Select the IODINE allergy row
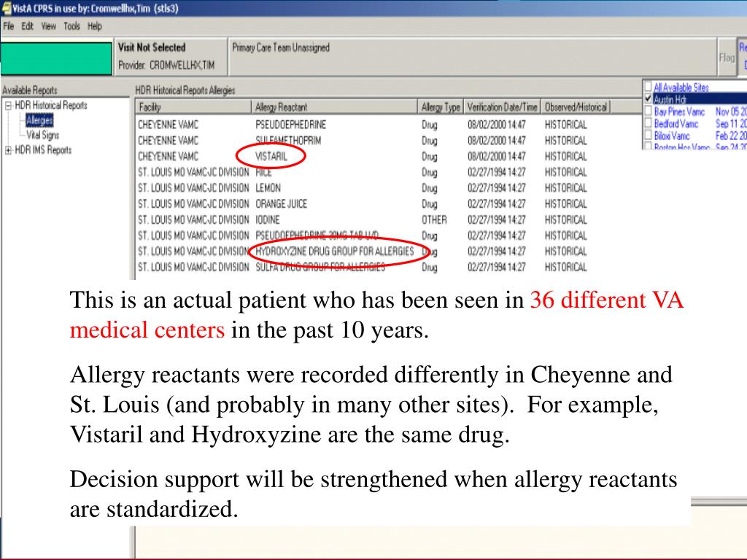This screenshot has width=747, height=560. coord(363,220)
